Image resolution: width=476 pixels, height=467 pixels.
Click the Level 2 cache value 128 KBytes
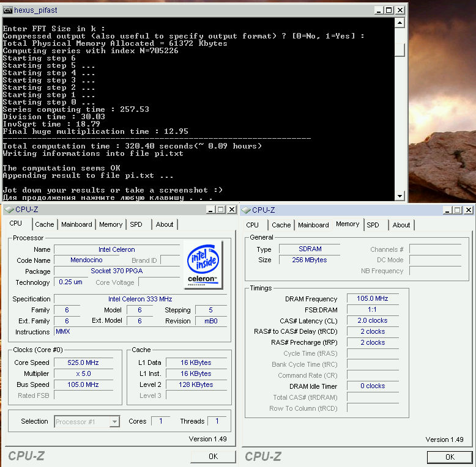coord(196,384)
